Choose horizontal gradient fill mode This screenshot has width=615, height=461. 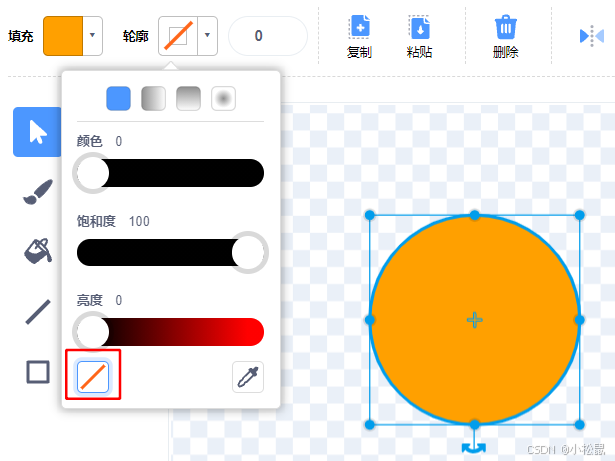(153, 98)
